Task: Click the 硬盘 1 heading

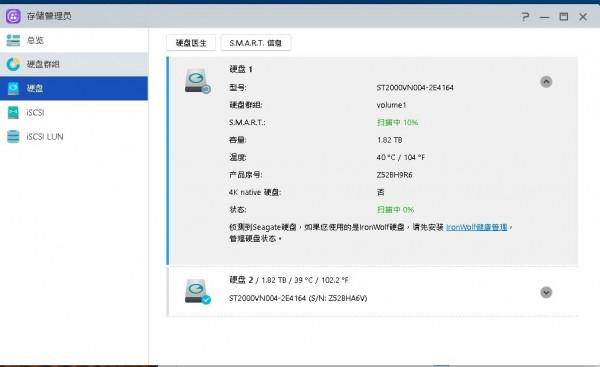Action: click(241, 69)
